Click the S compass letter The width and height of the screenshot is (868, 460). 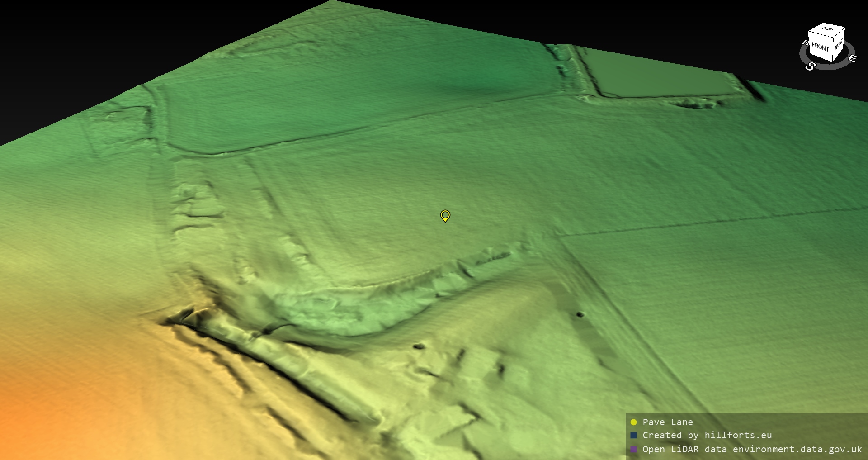click(810, 66)
